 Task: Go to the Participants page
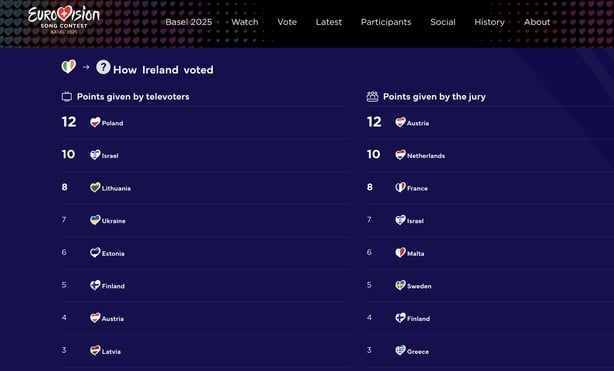[386, 22]
